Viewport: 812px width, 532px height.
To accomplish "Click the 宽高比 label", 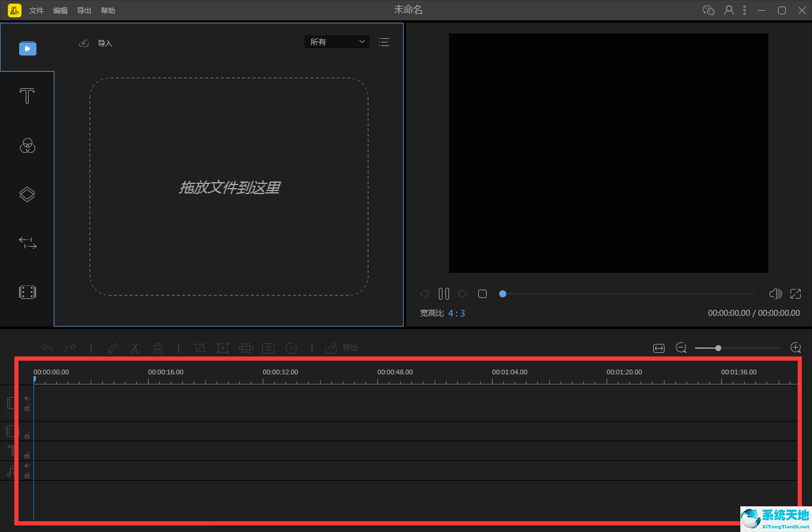I will [432, 313].
